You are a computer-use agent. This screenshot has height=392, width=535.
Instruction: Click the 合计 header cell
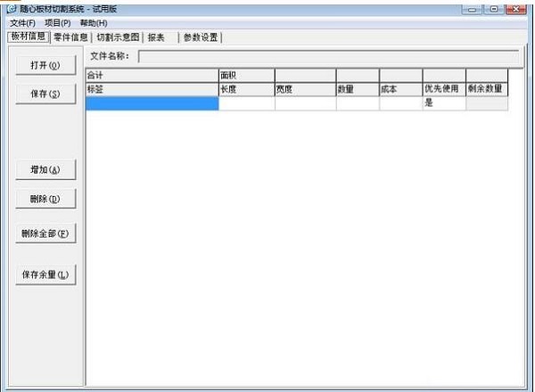[x=152, y=76]
